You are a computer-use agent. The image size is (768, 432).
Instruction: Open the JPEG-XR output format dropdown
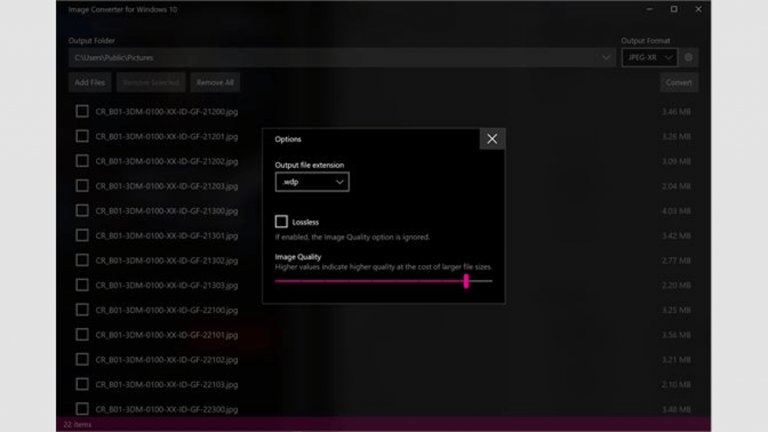point(649,57)
